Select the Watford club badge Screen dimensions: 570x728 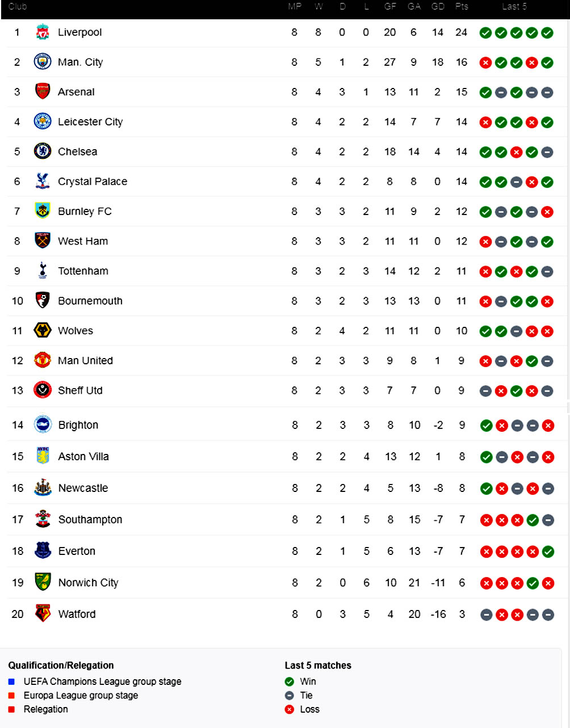pos(43,613)
